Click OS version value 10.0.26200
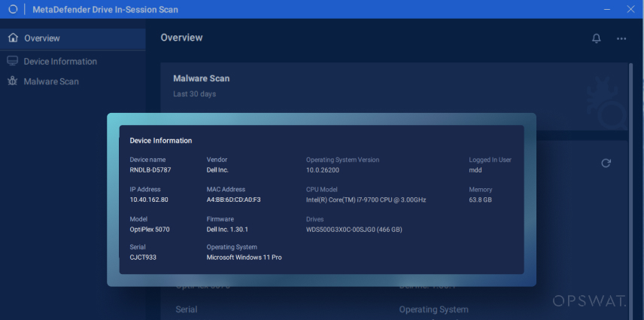 point(323,170)
